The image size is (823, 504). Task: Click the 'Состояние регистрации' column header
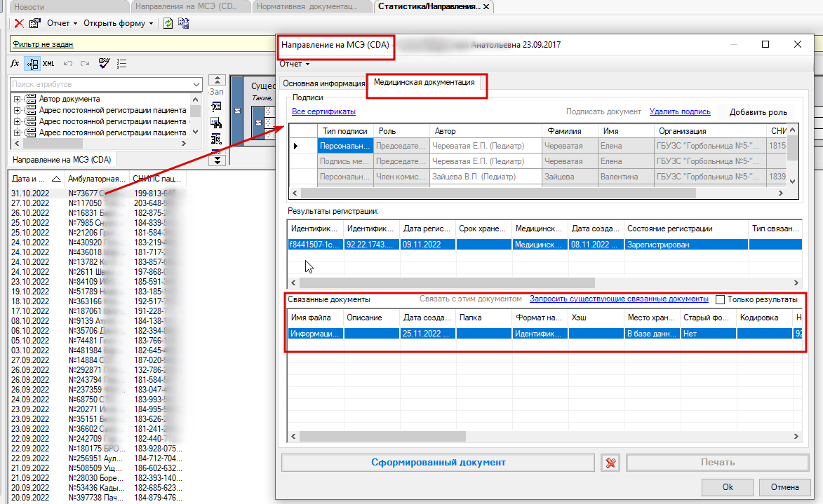tap(685, 229)
